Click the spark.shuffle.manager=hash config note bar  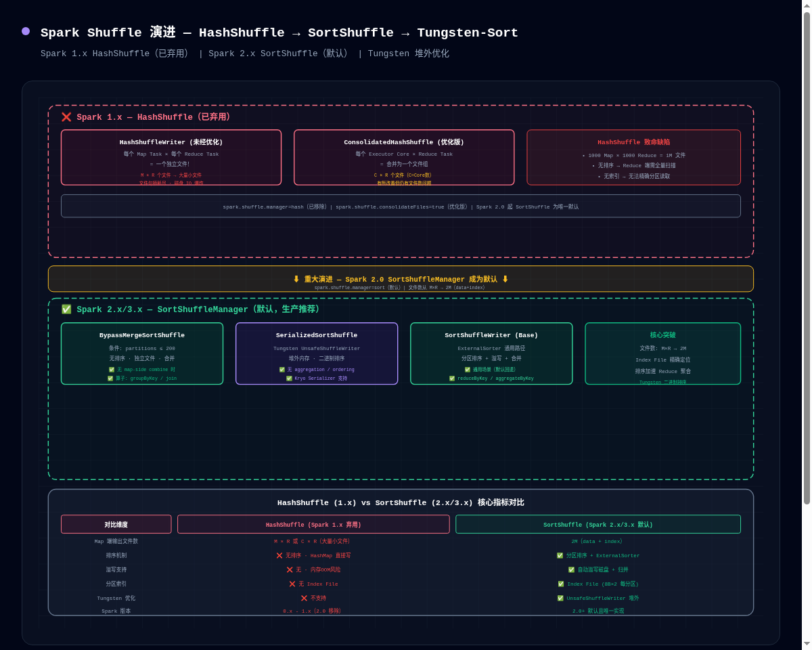401,207
